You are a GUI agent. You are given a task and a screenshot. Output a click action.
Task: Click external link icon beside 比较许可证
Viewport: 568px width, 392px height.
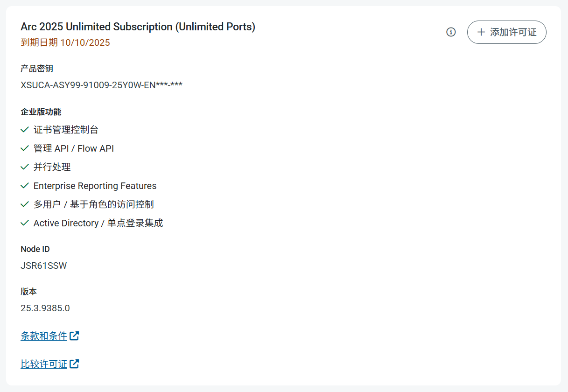(x=74, y=364)
